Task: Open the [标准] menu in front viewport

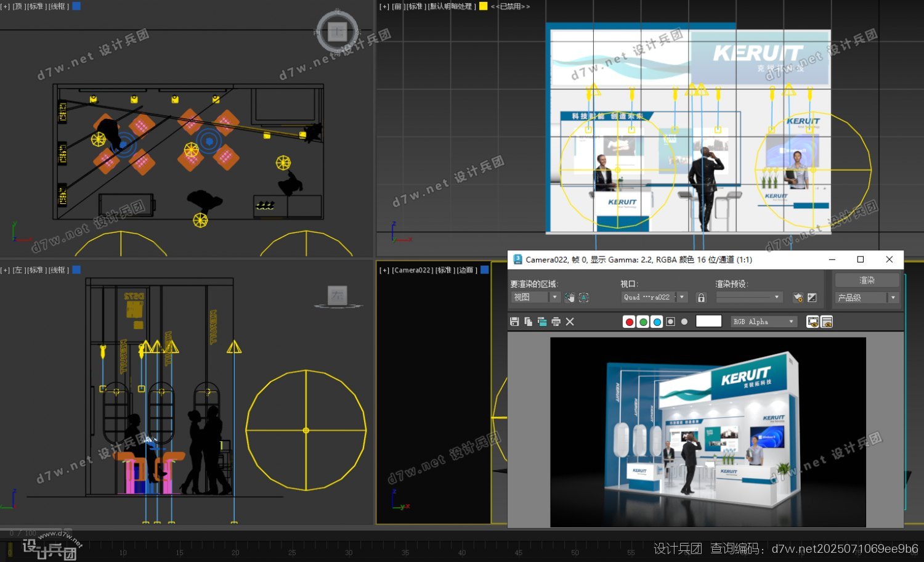Action: 416,6
